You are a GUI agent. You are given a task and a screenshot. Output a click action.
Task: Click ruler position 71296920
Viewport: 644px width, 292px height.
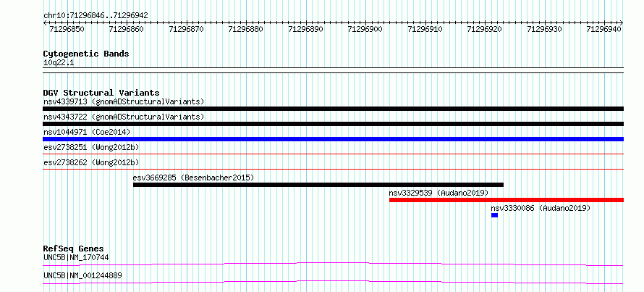click(486, 29)
